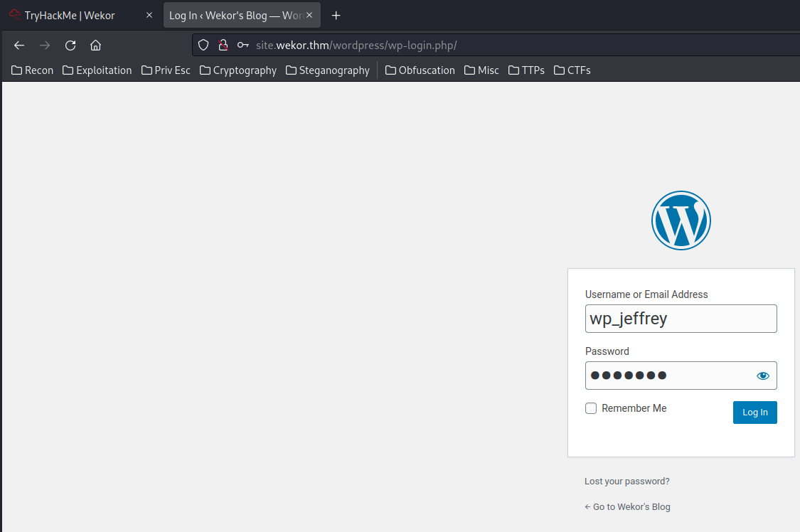Image resolution: width=800 pixels, height=532 pixels.
Task: Click the saved password key icon
Action: [x=243, y=46]
